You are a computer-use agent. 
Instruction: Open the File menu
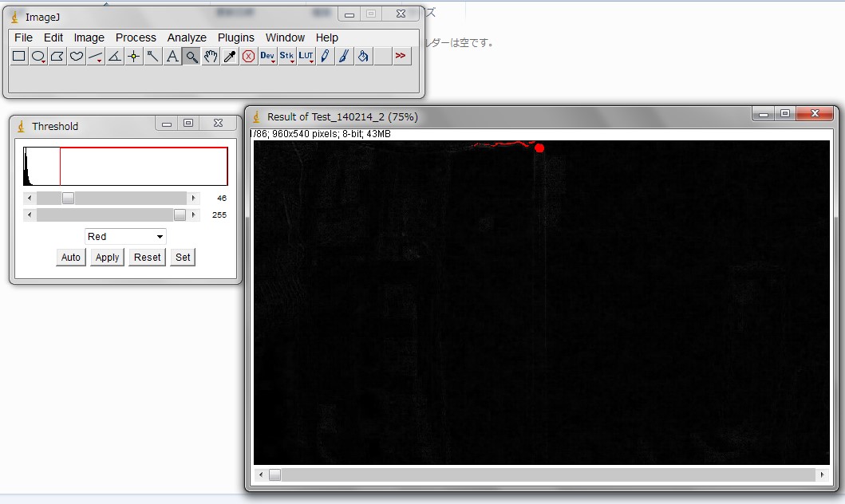click(23, 37)
